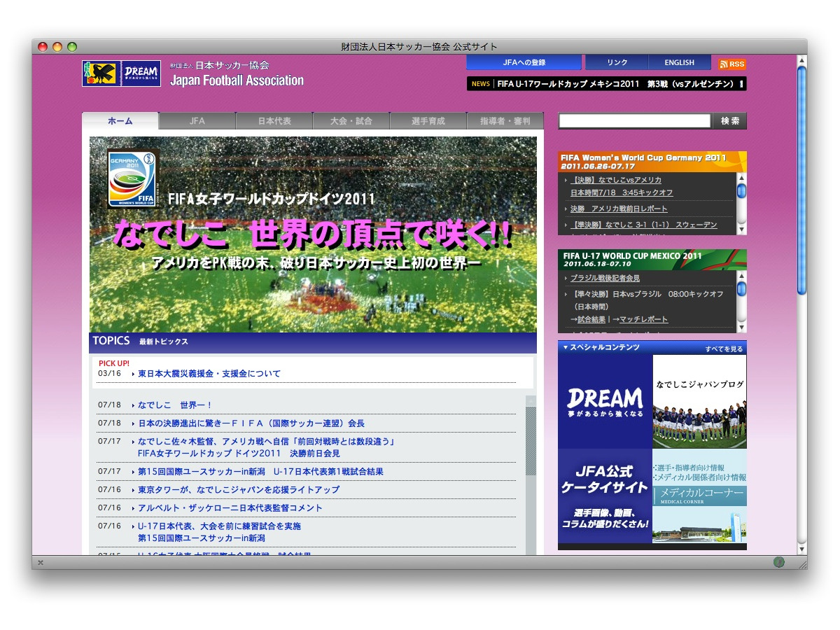Viewport: 840px width, 630px height.
Task: Open 東京タワーが、なでしこジャパンを応援ライトアップ link
Action: coord(239,490)
